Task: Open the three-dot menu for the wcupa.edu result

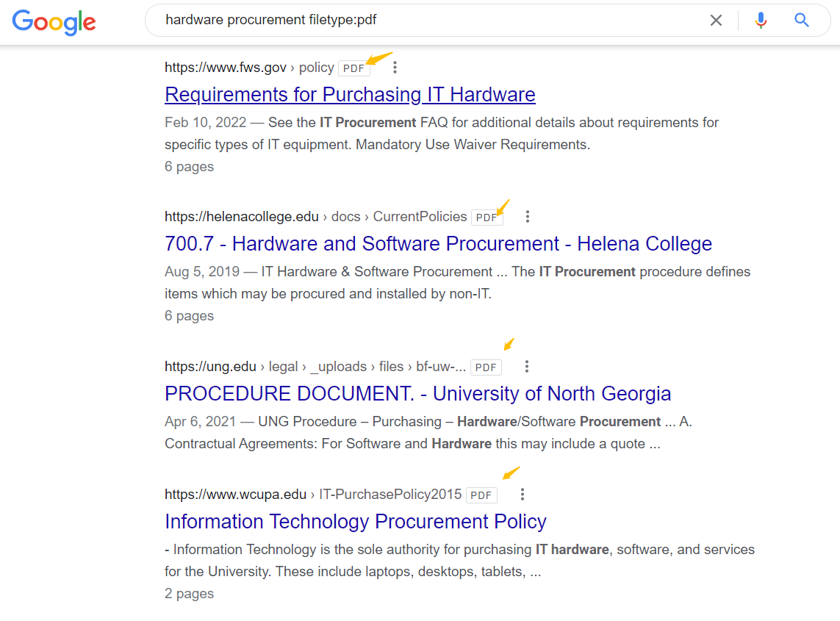Action: pyautogui.click(x=522, y=495)
